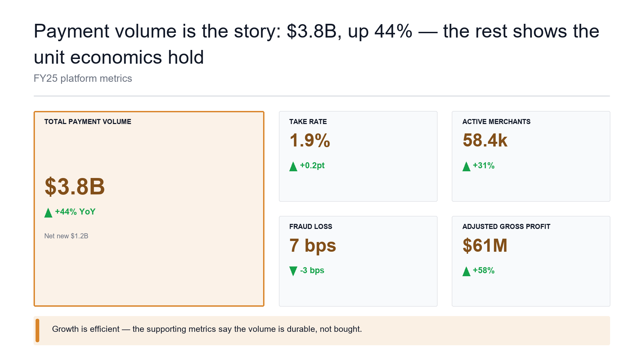The image size is (644, 362).
Task: Click the $61M gross profit value
Action: (485, 246)
